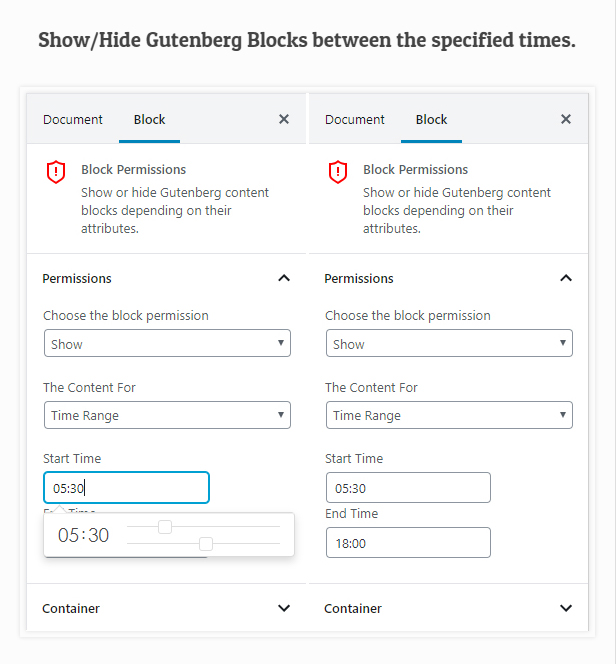Click the Block Permissions shield icon in left panel
This screenshot has height=664, width=616.
coord(56,172)
